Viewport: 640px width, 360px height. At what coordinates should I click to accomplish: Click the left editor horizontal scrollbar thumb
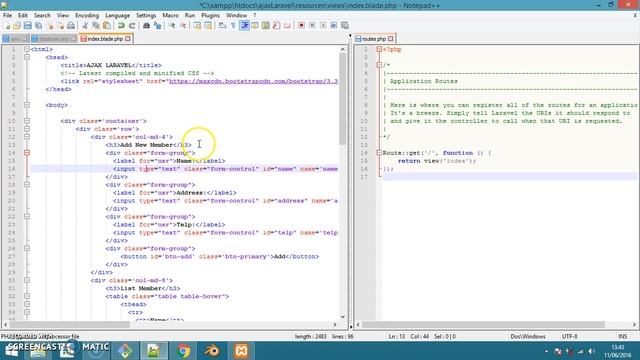(69, 325)
